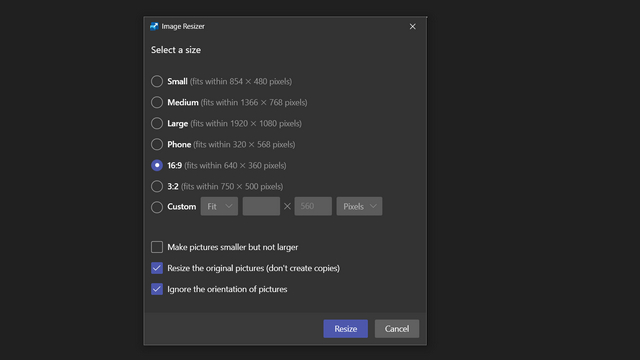Click the Image Resizer app icon
Image resolution: width=640 pixels, height=360 pixels.
[154, 27]
